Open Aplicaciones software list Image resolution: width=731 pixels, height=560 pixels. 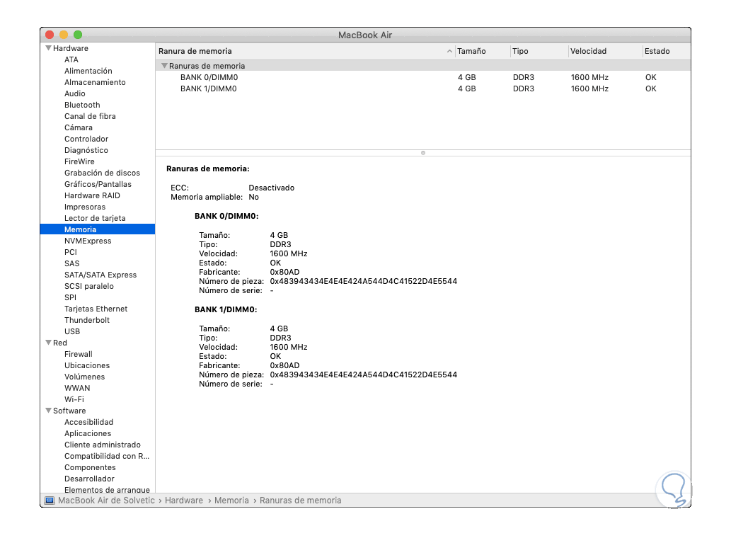[88, 433]
